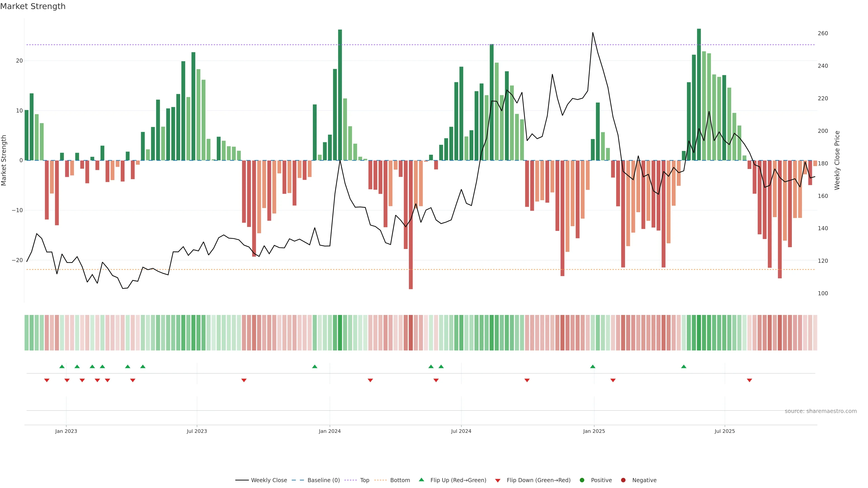The height and width of the screenshot is (488, 868).
Task: Toggle the Flip Down (Green→Red) legend label
Action: point(538,480)
